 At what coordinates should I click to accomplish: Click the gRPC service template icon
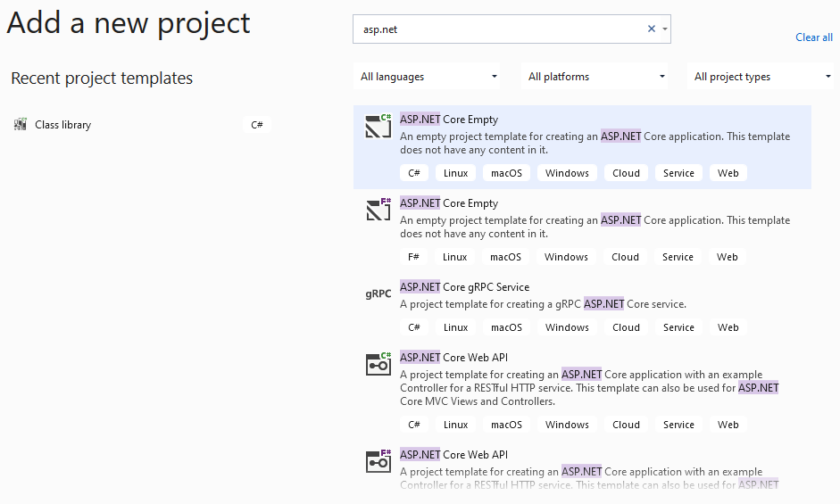point(378,293)
